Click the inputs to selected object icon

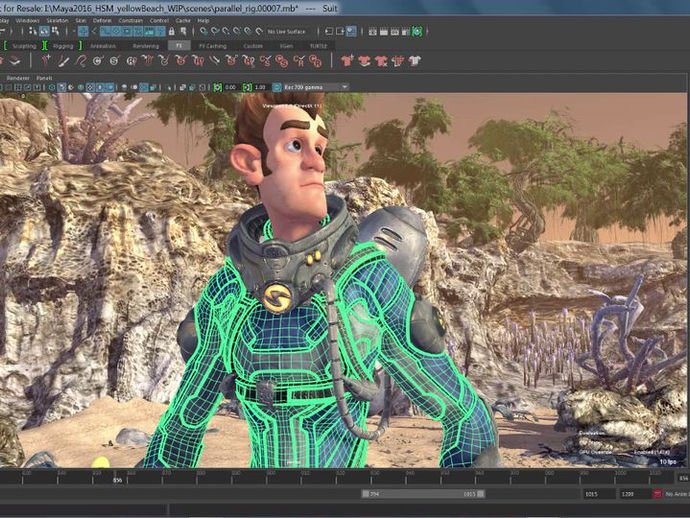pos(329,31)
